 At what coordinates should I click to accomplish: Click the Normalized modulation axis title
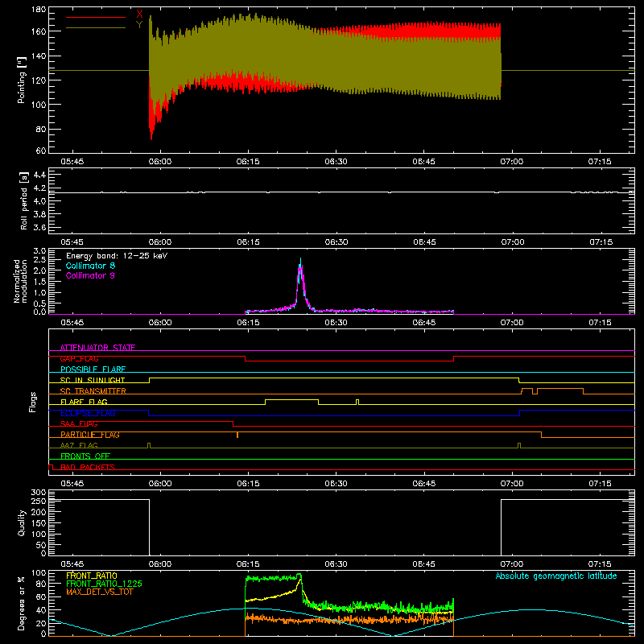pos(20,281)
